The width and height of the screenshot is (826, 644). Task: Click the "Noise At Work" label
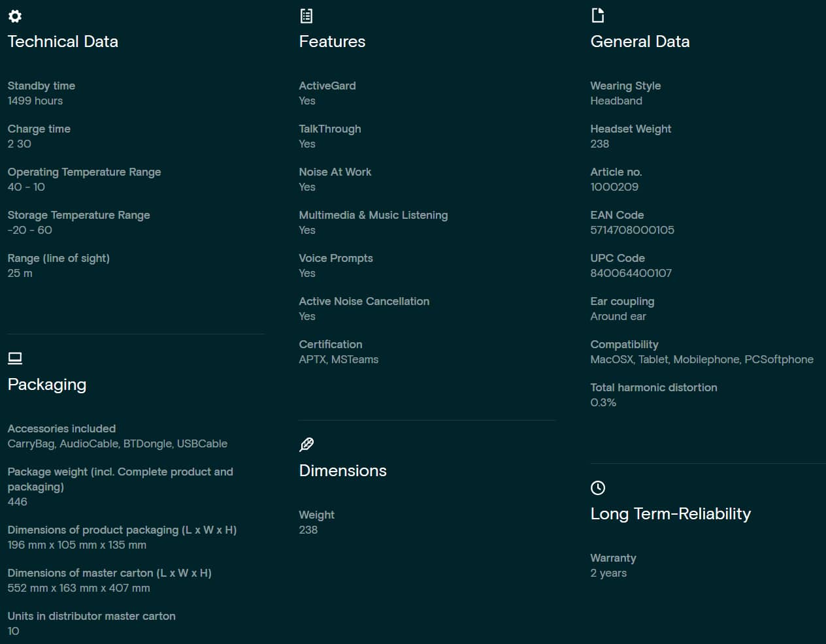tap(335, 172)
